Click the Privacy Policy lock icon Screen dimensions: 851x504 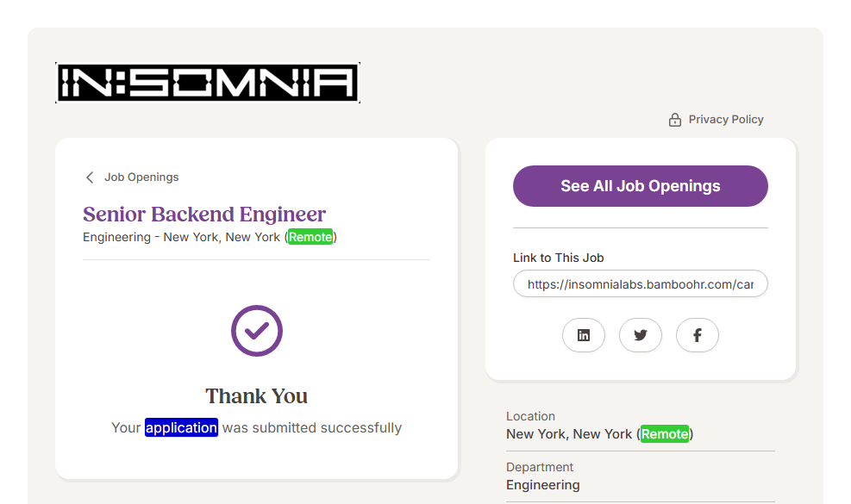click(675, 120)
